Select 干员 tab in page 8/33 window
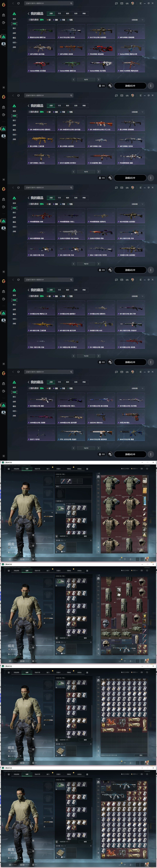157x868 pixels. (59, 13)
